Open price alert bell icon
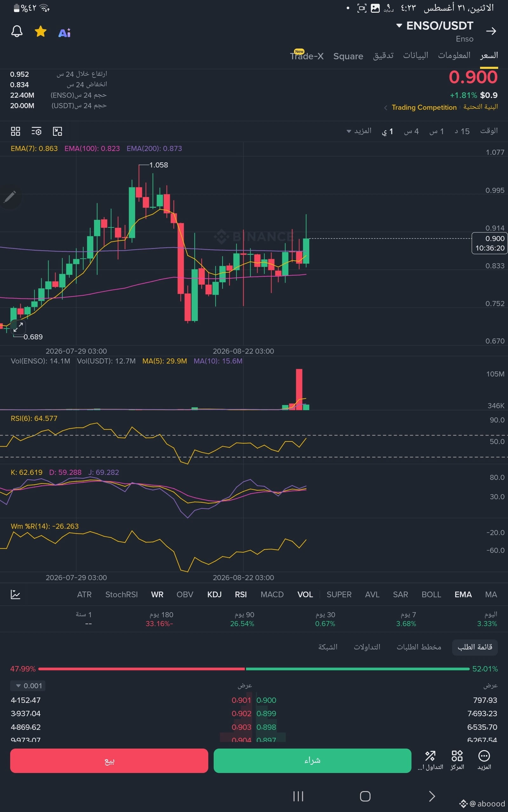This screenshot has height=812, width=508. (17, 31)
